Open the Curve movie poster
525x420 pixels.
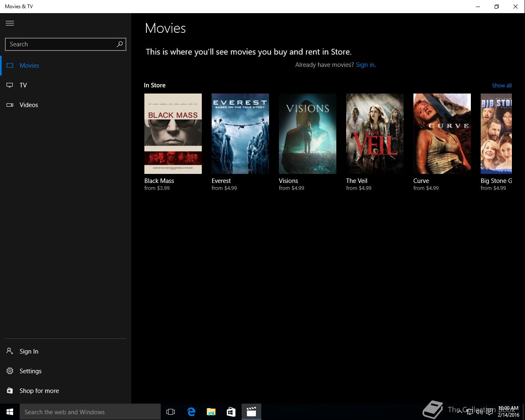pyautogui.click(x=442, y=134)
